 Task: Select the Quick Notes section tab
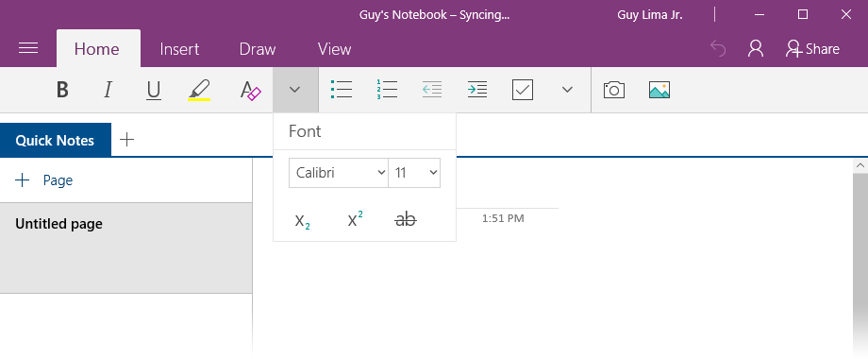click(x=56, y=140)
